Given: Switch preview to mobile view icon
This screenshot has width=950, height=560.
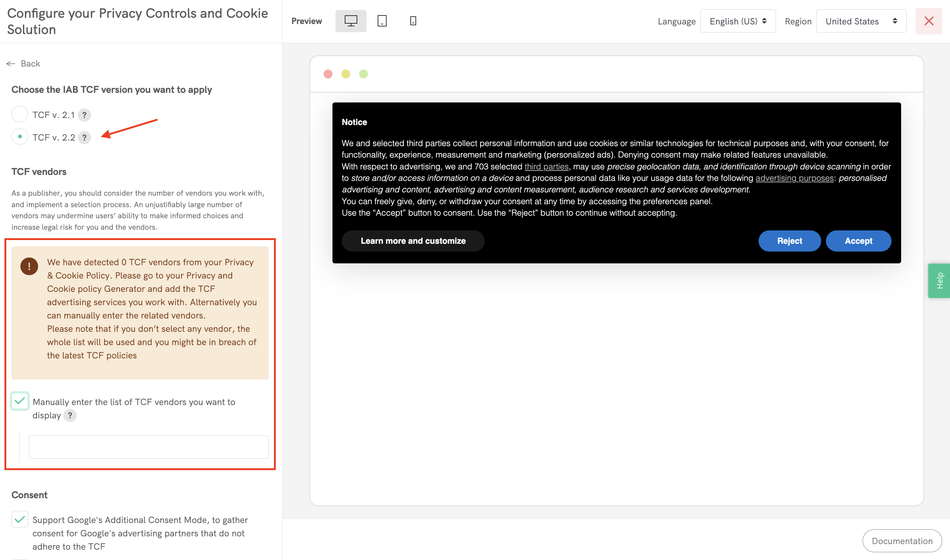Looking at the screenshot, I should [413, 21].
